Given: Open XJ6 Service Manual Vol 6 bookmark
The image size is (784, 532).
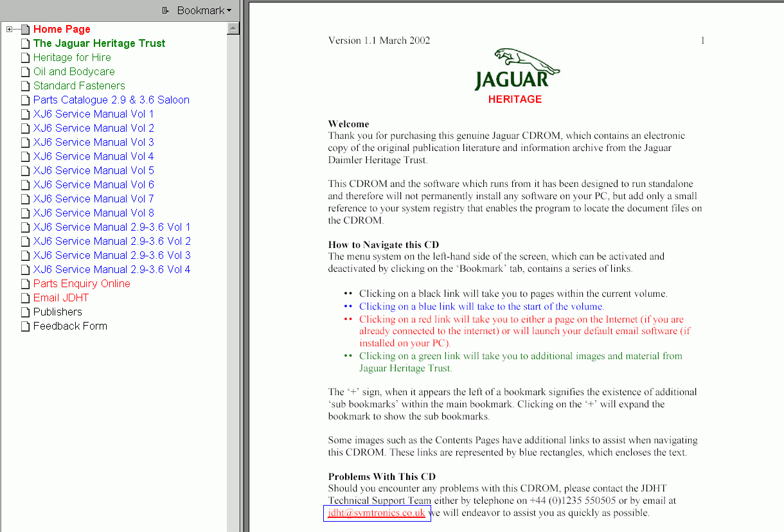Looking at the screenshot, I should point(94,184).
